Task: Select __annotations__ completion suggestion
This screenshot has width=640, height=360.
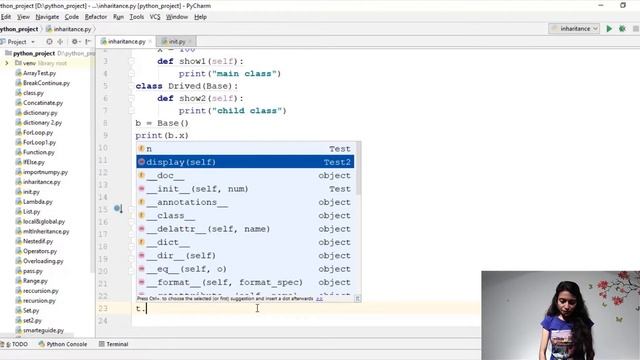Action: pos(245,202)
